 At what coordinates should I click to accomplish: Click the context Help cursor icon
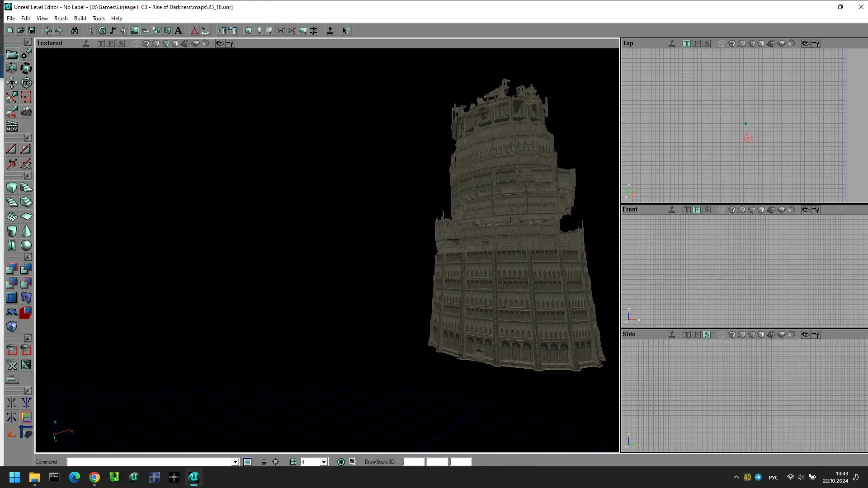346,30
